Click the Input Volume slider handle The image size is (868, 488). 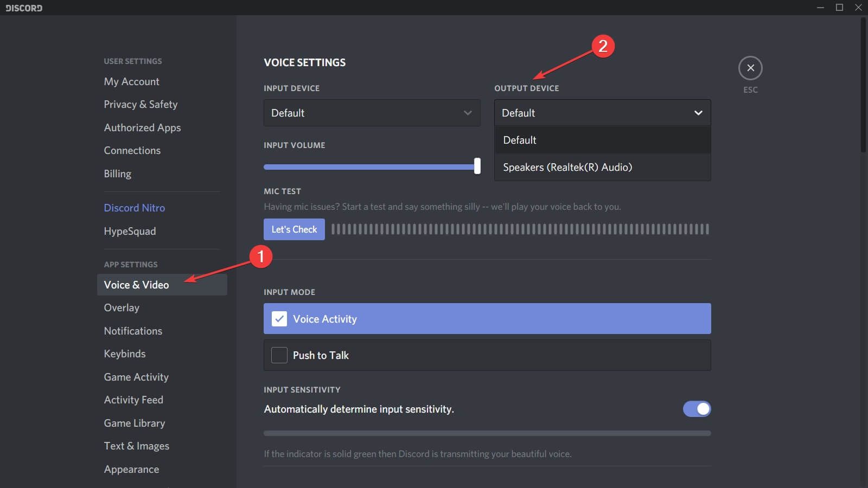click(477, 166)
